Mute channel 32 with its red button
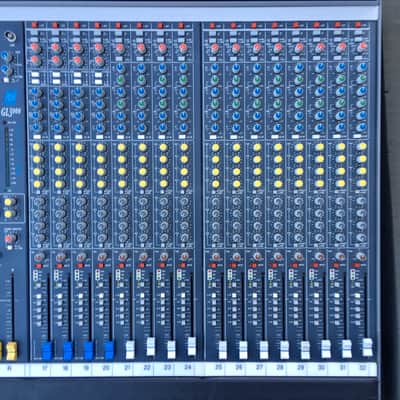Viewport: 400px width, 400px height. tap(357, 265)
